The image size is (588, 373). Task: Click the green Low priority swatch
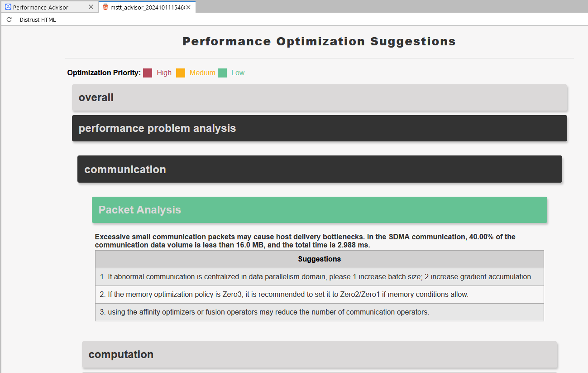tap(222, 73)
